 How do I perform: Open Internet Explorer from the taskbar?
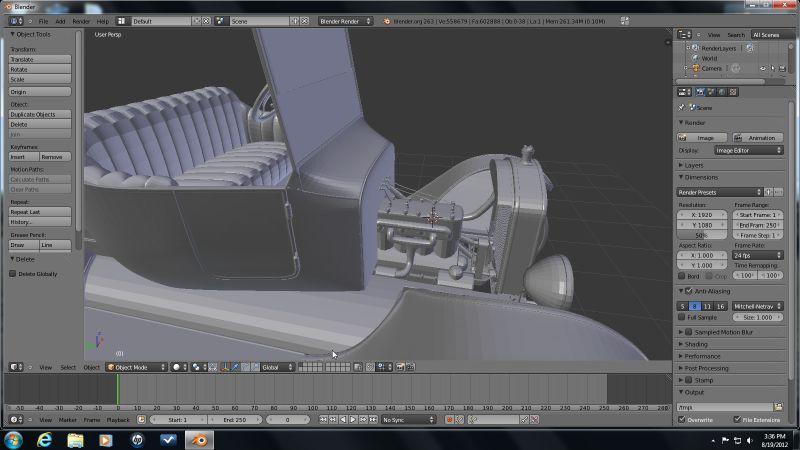pyautogui.click(x=44, y=440)
